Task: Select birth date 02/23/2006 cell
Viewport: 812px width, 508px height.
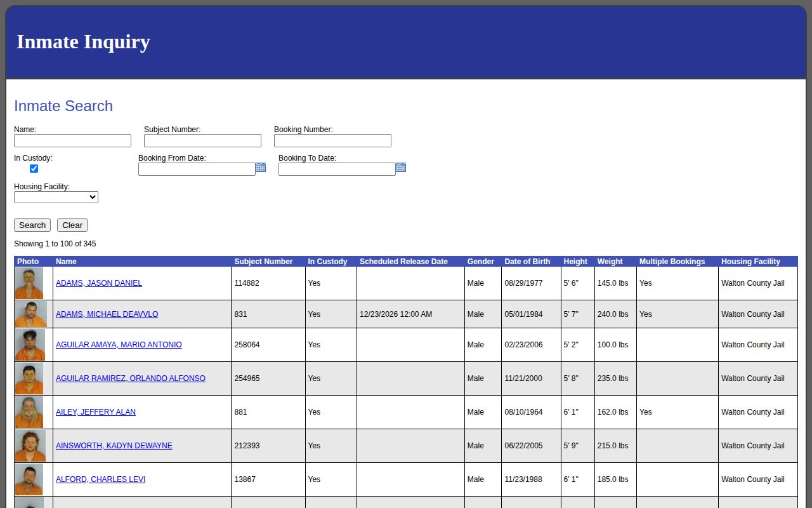Action: pyautogui.click(x=531, y=345)
